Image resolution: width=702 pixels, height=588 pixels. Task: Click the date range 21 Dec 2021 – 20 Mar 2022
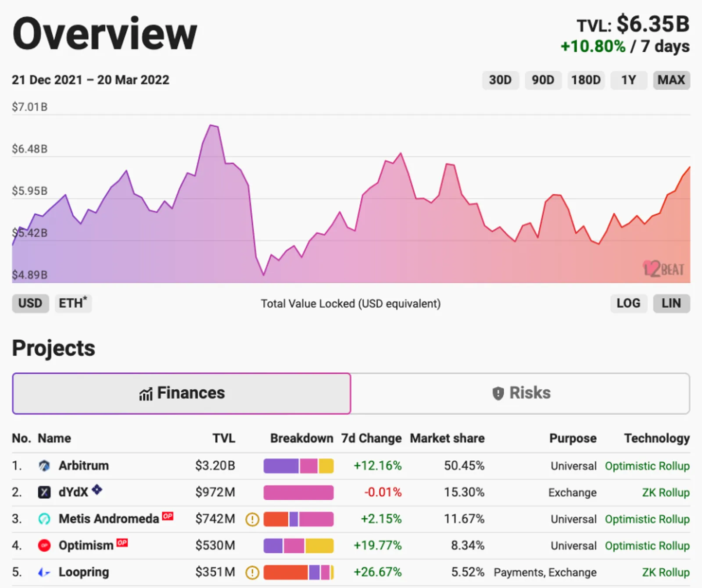click(90, 80)
